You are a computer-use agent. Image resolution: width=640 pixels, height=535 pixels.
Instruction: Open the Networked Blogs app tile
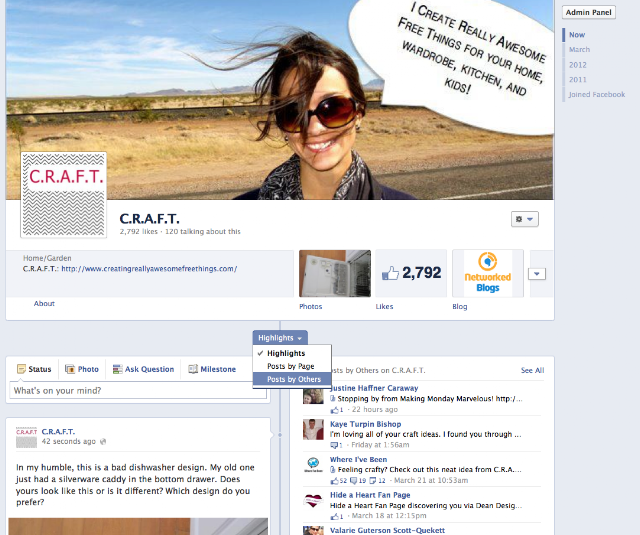(488, 273)
